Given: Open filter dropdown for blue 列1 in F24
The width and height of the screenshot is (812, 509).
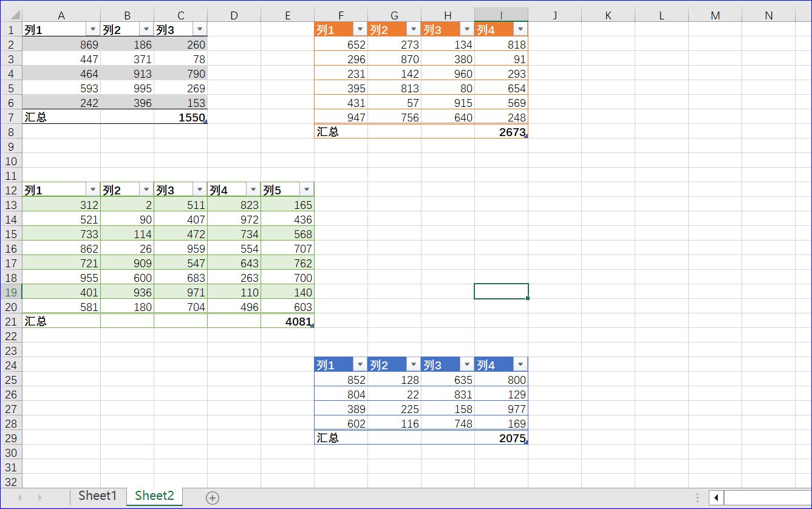Looking at the screenshot, I should tap(360, 364).
